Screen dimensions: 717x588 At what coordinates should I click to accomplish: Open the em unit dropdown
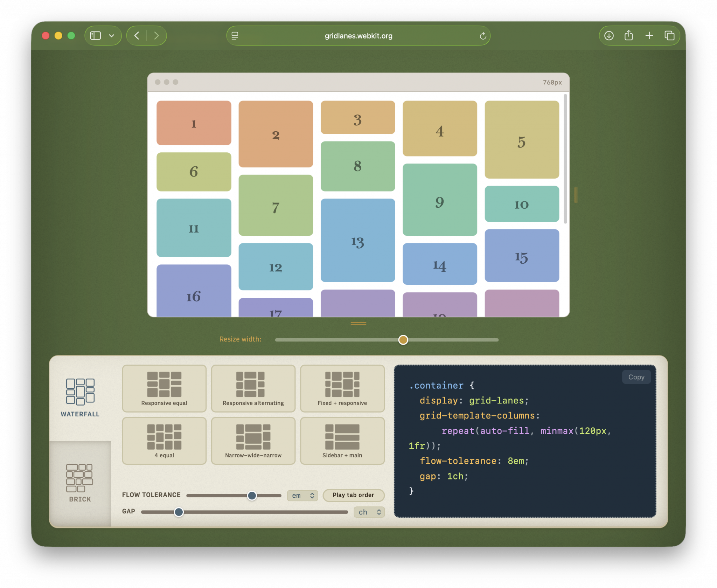point(302,496)
